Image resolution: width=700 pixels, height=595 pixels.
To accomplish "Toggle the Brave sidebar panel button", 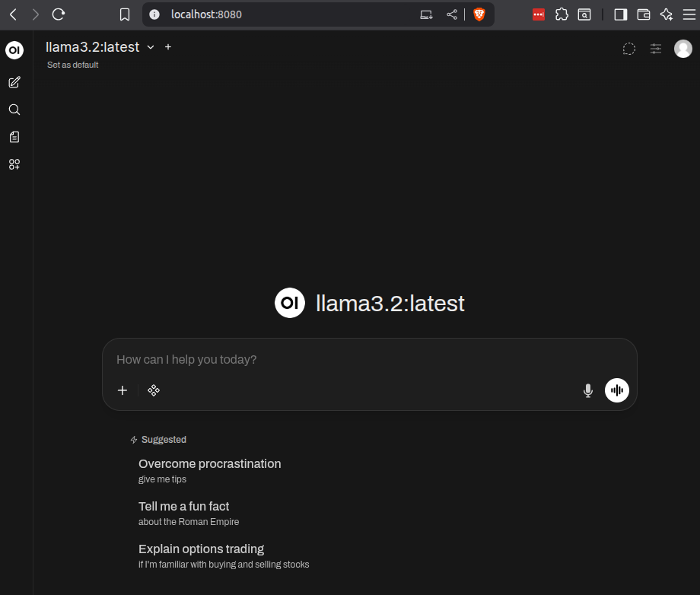I will [621, 14].
